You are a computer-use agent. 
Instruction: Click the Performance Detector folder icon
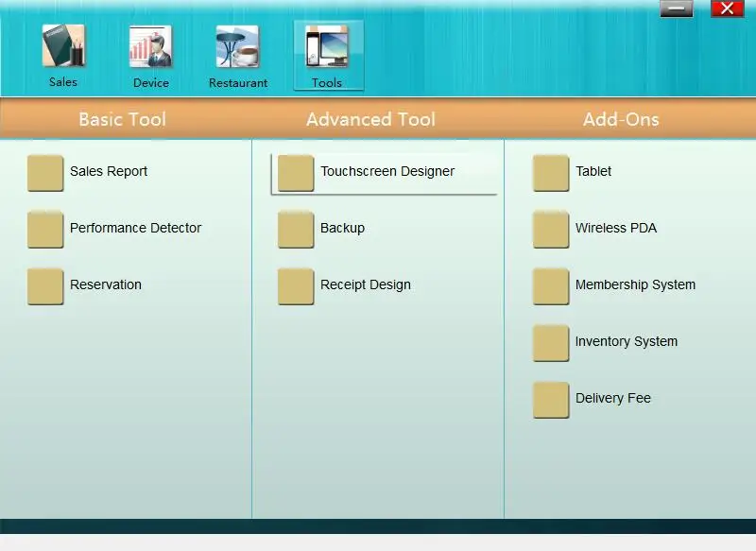pos(45,230)
